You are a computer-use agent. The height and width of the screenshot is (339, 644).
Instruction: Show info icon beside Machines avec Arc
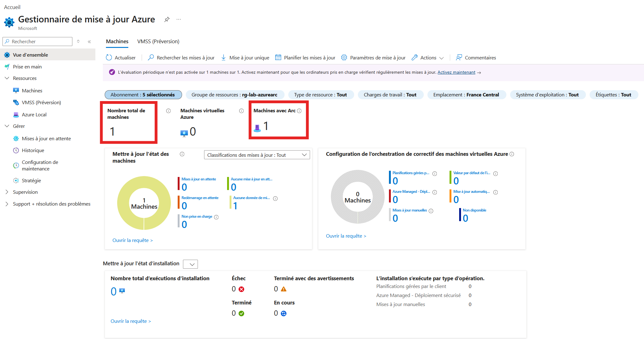coord(299,111)
